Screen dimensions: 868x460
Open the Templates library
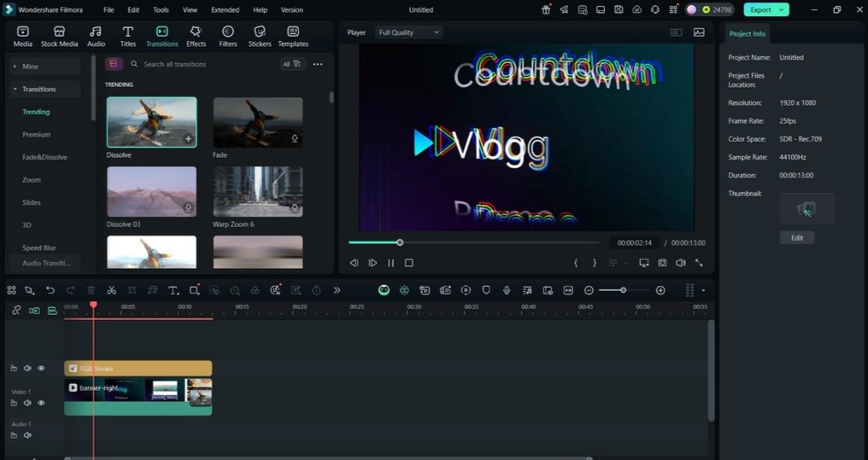pyautogui.click(x=293, y=37)
